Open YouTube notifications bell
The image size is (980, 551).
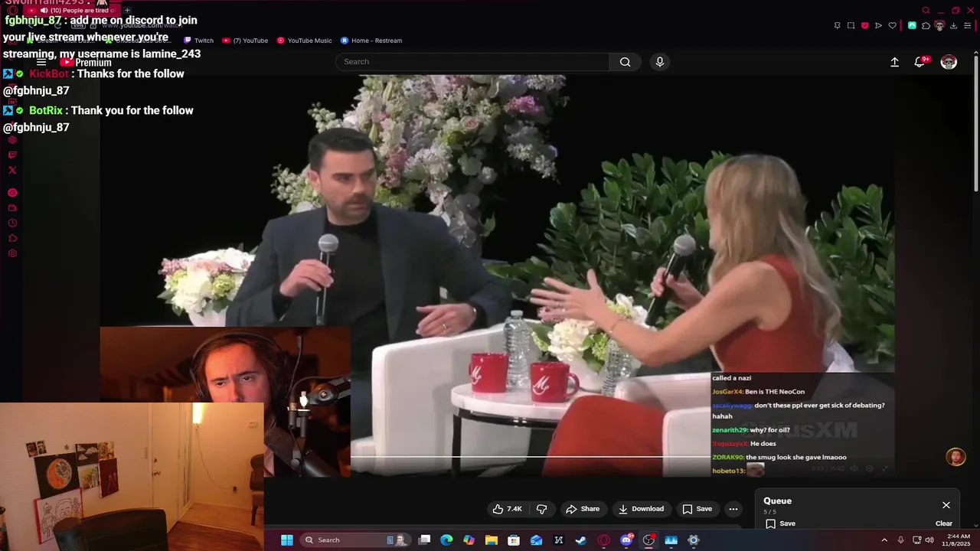point(920,62)
